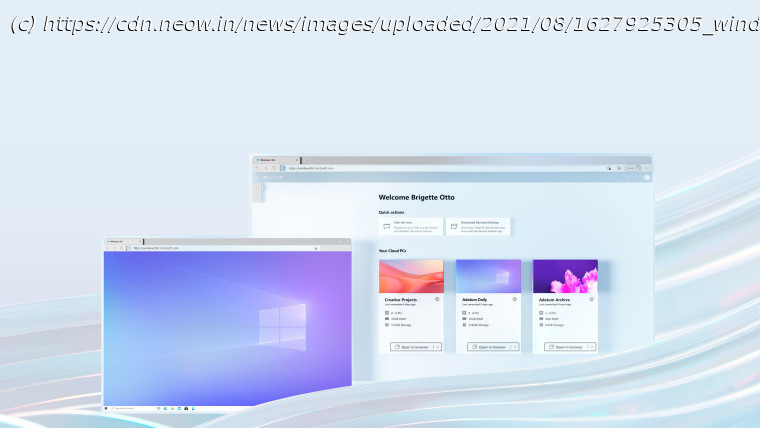Click Download Remote Desktop quick action
The image size is (760, 428).
coord(478,226)
